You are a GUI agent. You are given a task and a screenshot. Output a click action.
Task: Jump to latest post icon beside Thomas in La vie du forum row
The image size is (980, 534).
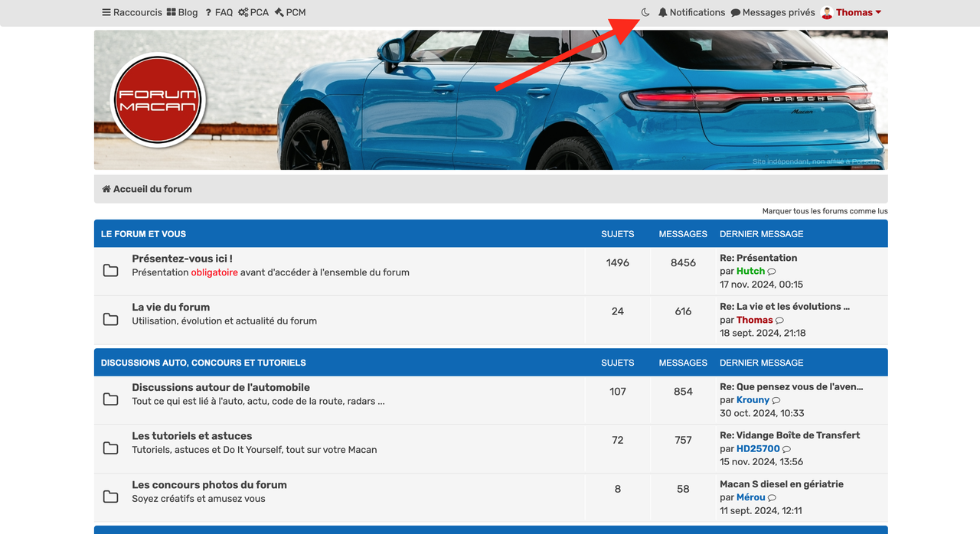pos(779,321)
